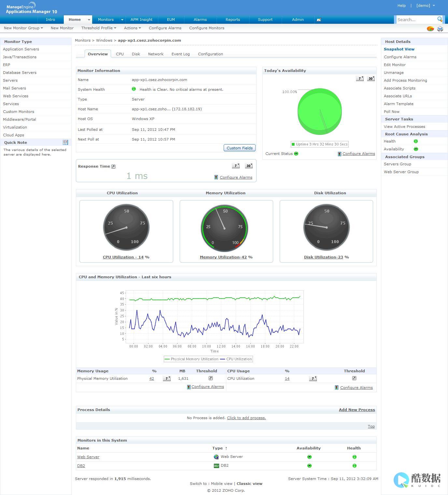Click Physical Memory value 42 link

tap(152, 378)
